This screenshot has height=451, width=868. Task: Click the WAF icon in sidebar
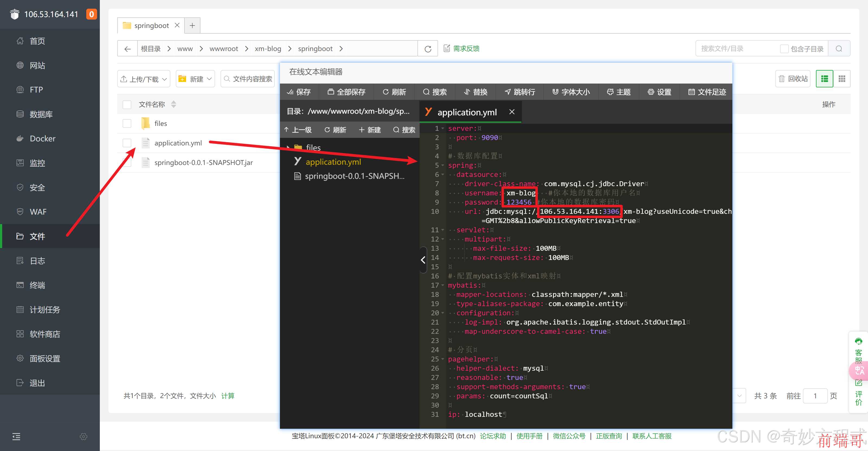tap(20, 212)
